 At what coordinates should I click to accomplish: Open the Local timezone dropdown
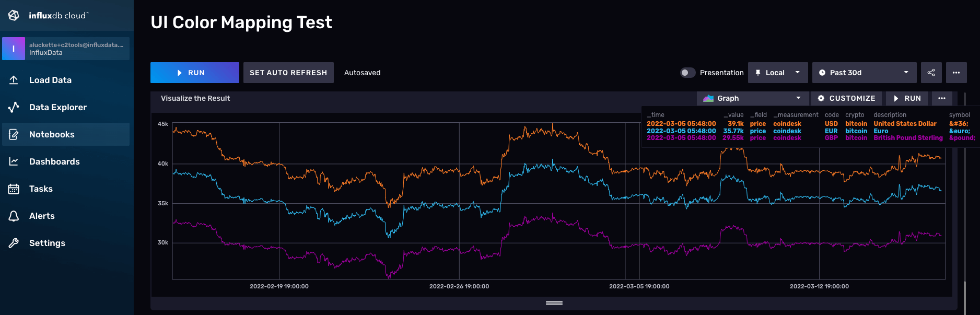pyautogui.click(x=778, y=73)
